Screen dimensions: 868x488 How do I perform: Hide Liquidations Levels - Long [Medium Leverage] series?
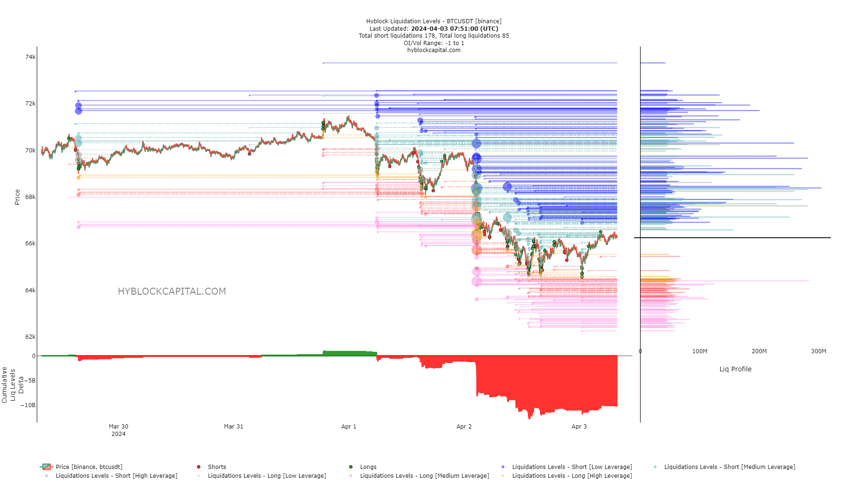coord(419,475)
